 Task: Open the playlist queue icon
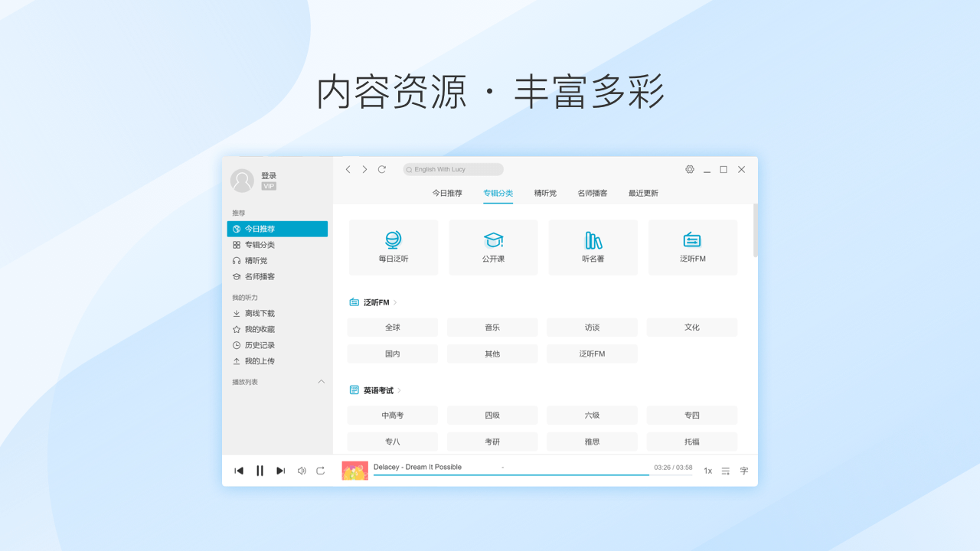point(726,471)
